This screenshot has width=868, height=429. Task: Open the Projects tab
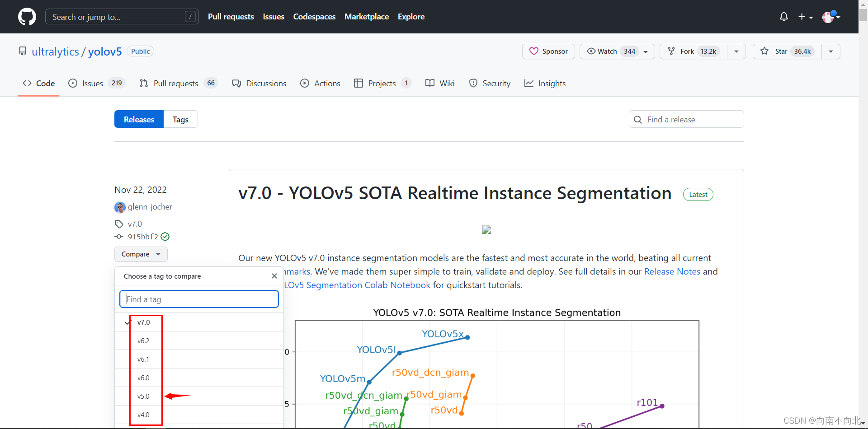(x=382, y=83)
